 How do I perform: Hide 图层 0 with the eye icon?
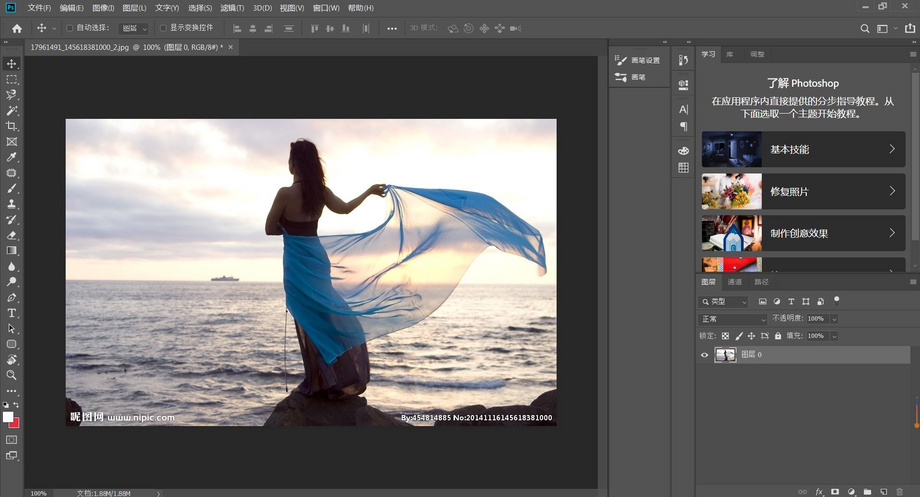point(704,355)
